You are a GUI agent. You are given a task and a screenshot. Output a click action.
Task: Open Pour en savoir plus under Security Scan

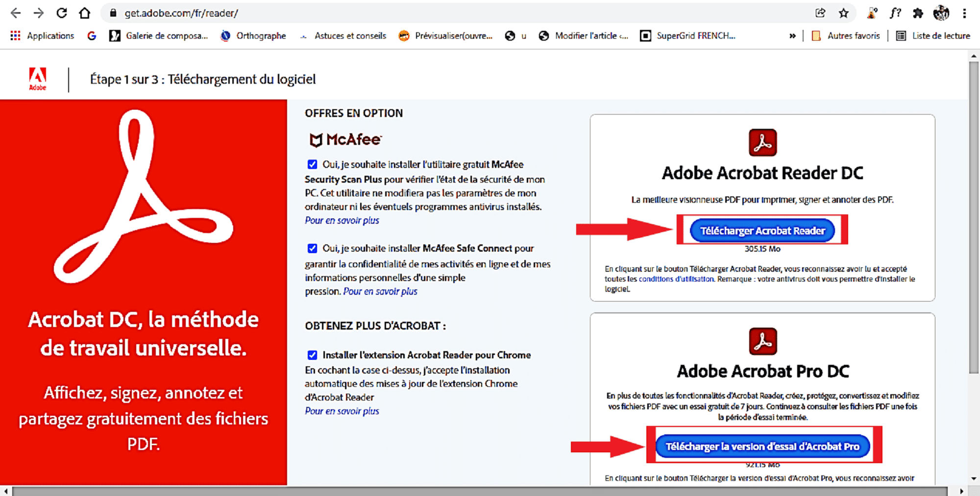[x=342, y=220]
